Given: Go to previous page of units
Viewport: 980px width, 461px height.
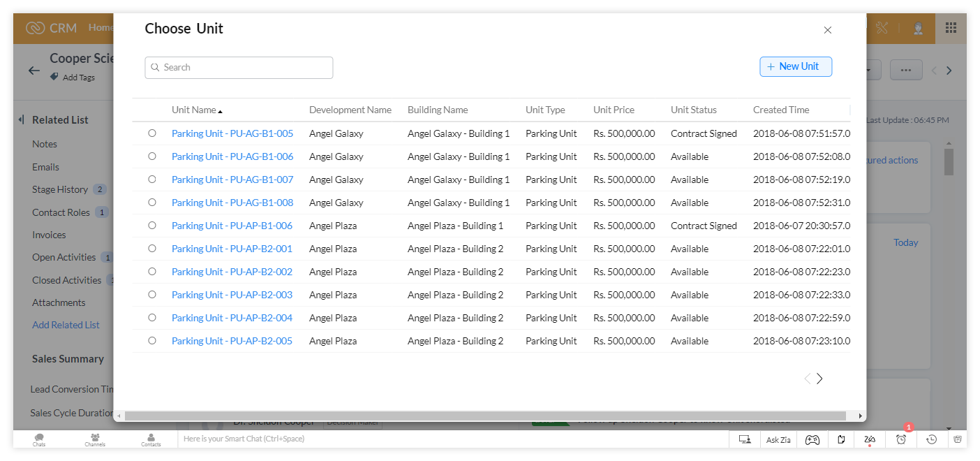Looking at the screenshot, I should (807, 379).
